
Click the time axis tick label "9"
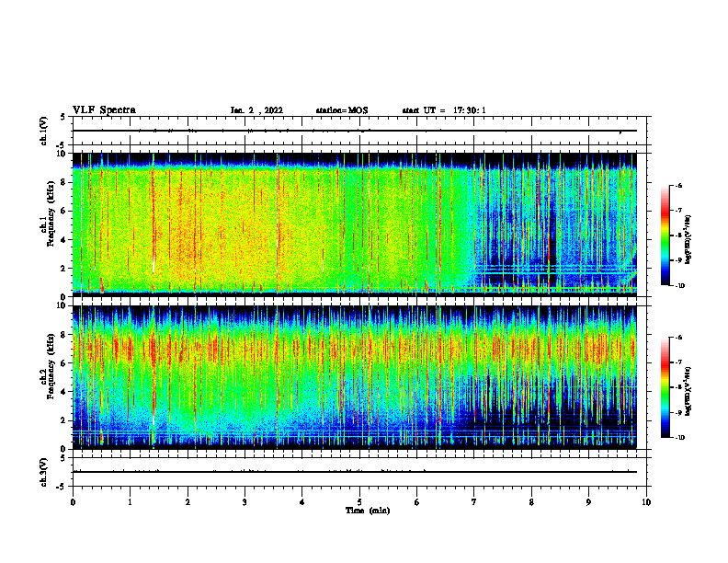click(x=588, y=502)
